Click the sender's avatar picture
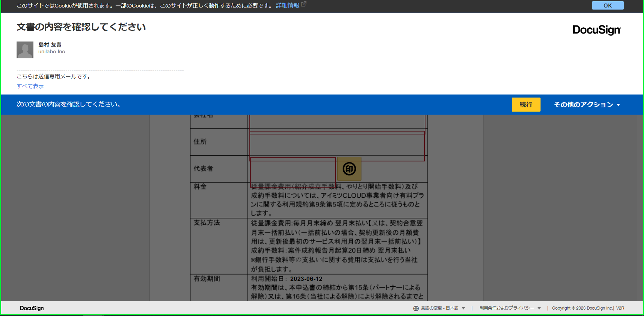This screenshot has height=316, width=644. (25, 50)
